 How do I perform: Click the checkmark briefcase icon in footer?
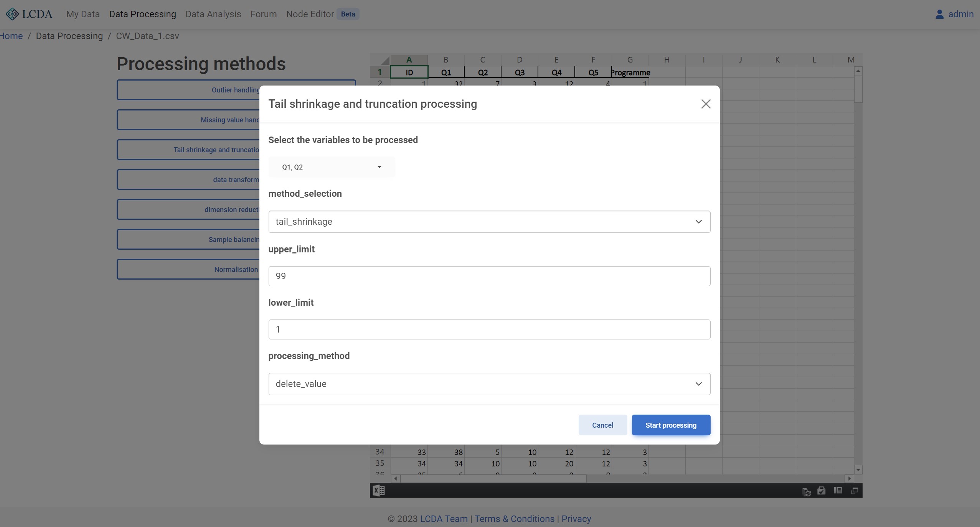(822, 491)
